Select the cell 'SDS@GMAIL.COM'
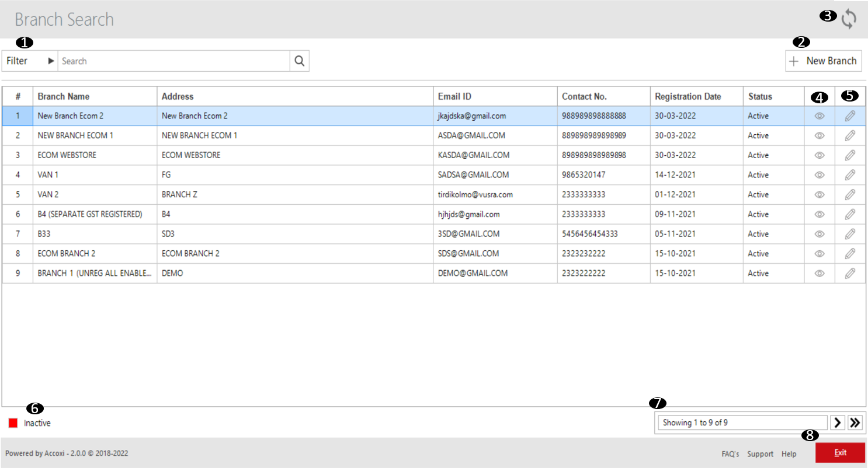The height and width of the screenshot is (468, 868). click(x=495, y=254)
